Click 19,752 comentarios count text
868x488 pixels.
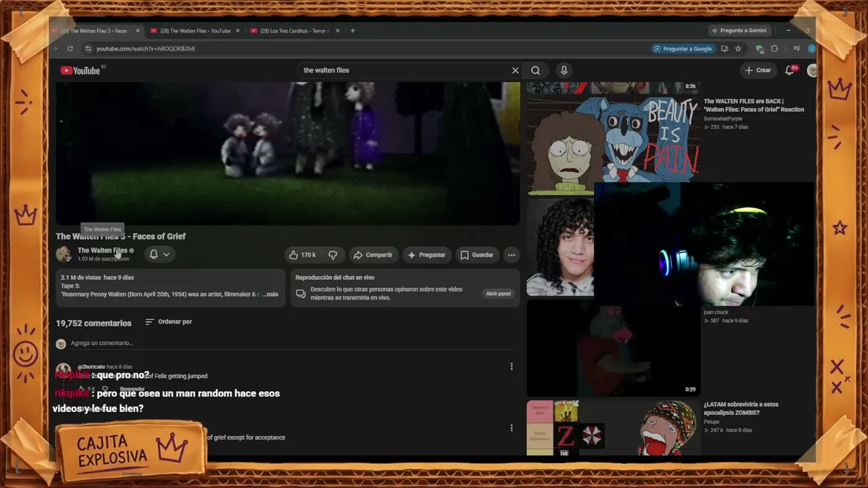click(x=94, y=323)
